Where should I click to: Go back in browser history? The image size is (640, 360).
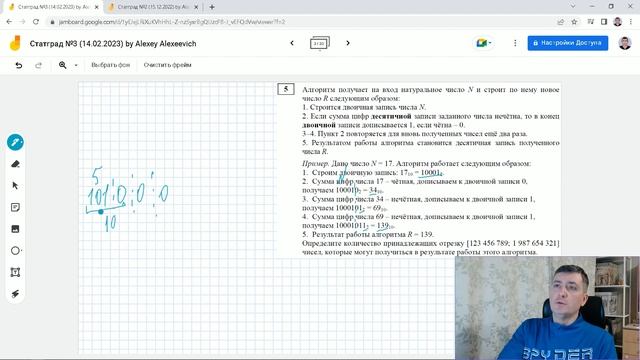[9, 22]
